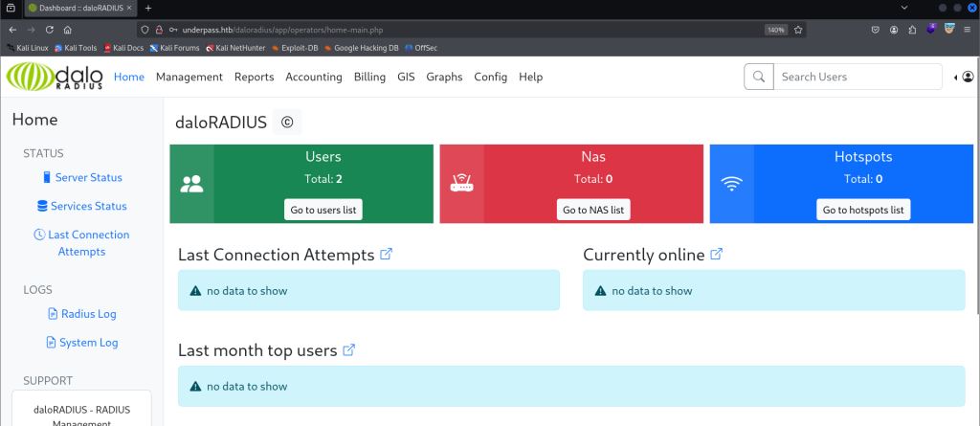Open the Management menu
The width and height of the screenshot is (980, 426).
[189, 77]
